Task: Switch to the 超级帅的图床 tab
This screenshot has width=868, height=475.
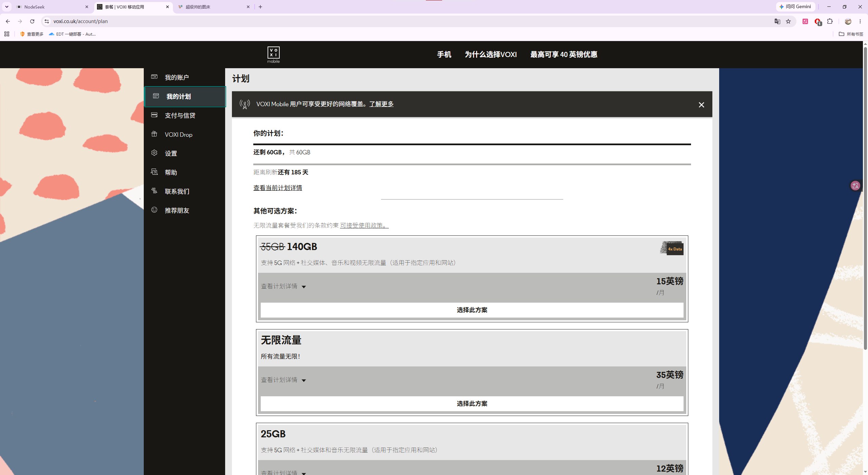Action: [x=214, y=7]
